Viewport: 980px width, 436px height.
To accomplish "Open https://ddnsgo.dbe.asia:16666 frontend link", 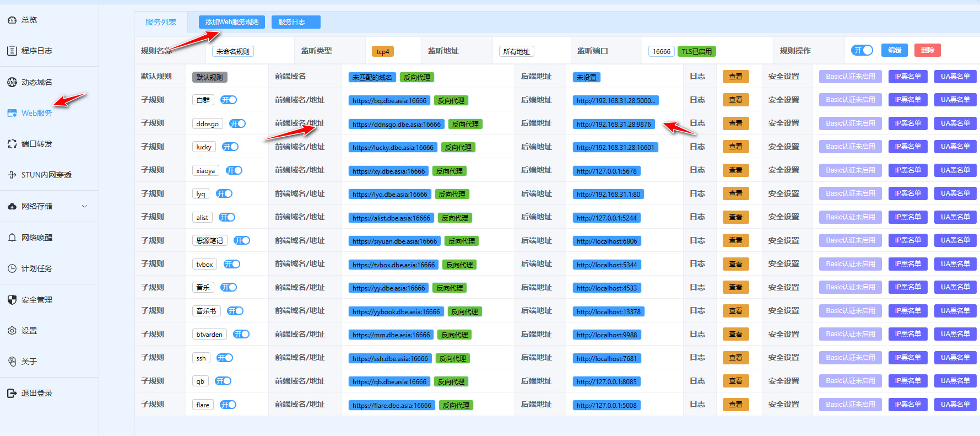I will pyautogui.click(x=397, y=125).
